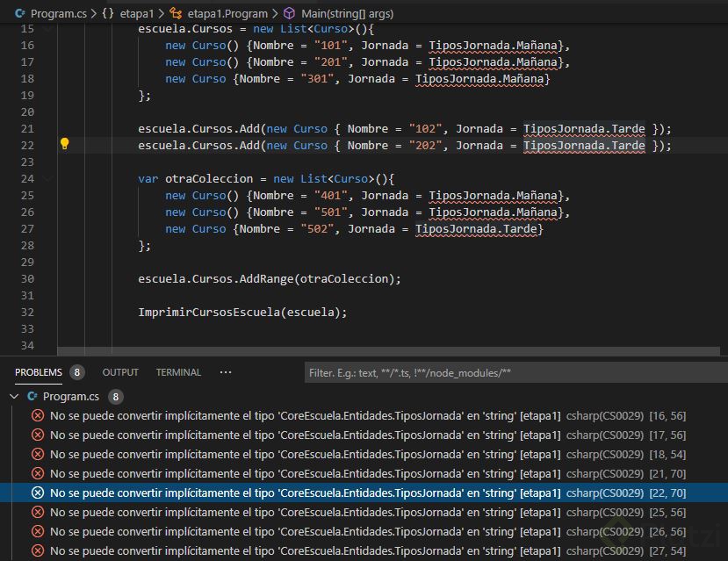Switch to the TERMINAL tab
This screenshot has width=728, height=561.
click(178, 372)
